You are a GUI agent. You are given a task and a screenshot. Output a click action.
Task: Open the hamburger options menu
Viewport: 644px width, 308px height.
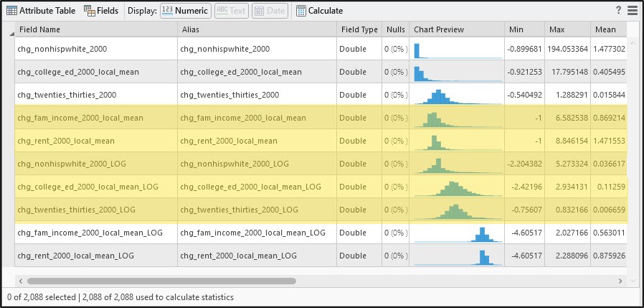(632, 11)
